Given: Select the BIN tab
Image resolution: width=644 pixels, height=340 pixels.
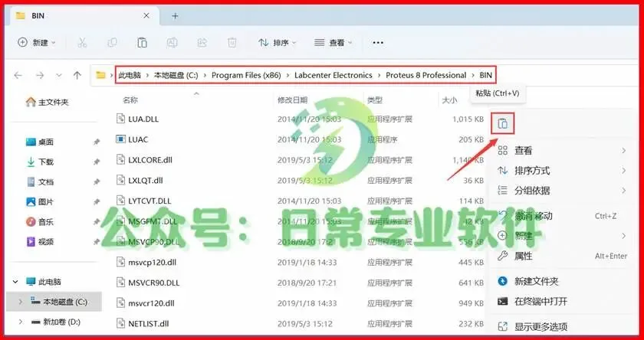Looking at the screenshot, I should (84, 16).
